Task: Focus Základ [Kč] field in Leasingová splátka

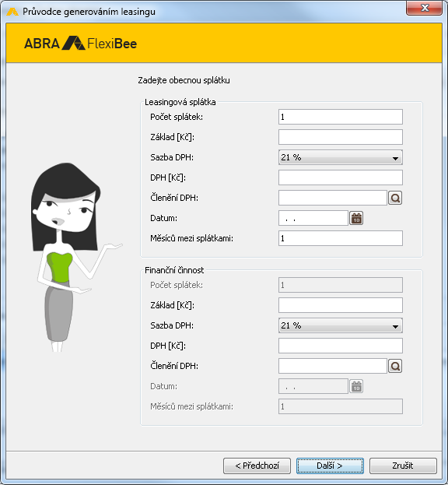Action: (341, 137)
